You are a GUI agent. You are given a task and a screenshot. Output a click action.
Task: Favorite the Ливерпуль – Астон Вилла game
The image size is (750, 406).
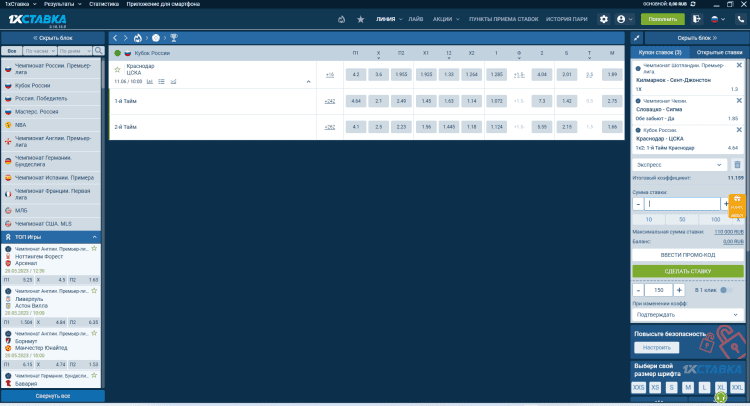[x=94, y=291]
